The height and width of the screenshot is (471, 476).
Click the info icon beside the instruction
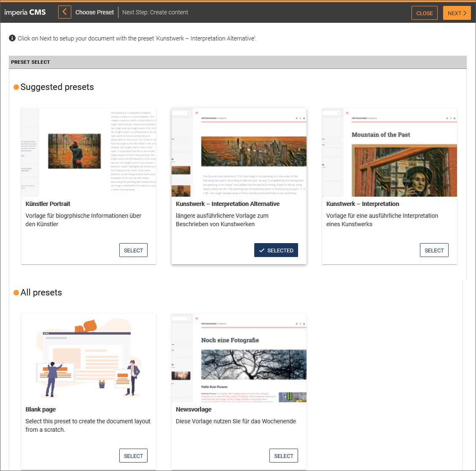[12, 38]
